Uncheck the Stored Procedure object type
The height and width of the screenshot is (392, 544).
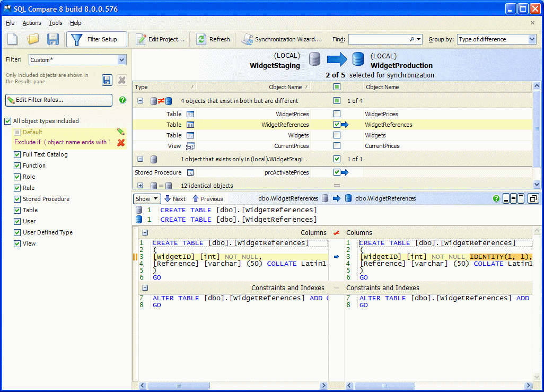[17, 199]
